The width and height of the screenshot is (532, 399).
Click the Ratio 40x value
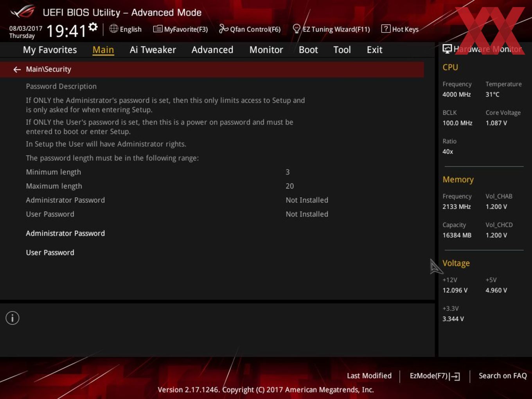click(448, 152)
